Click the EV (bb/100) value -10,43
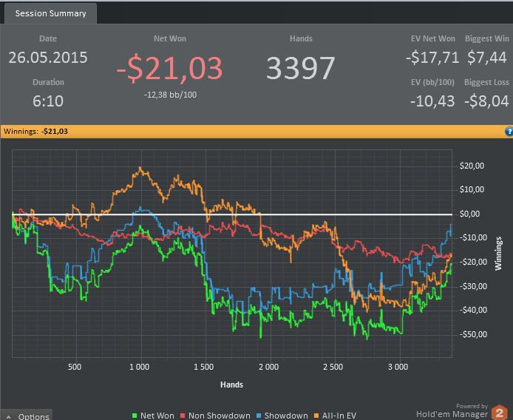Image resolution: width=513 pixels, height=420 pixels. click(x=432, y=101)
